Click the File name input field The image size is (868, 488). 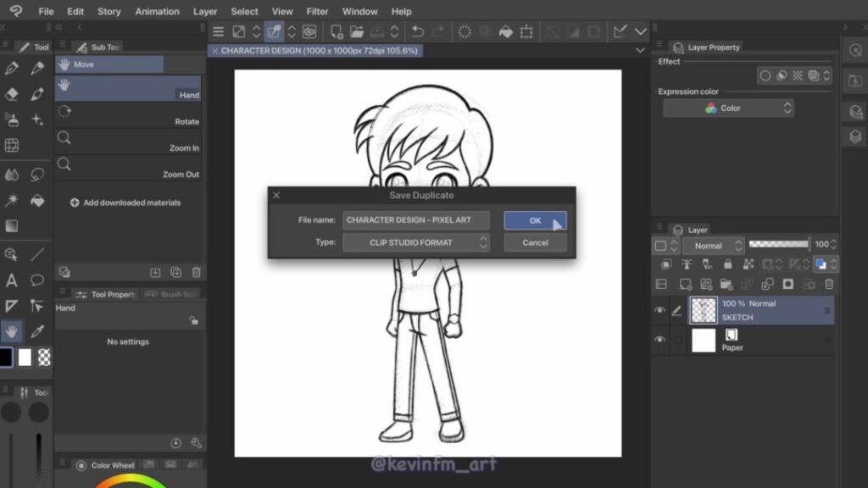click(x=416, y=220)
